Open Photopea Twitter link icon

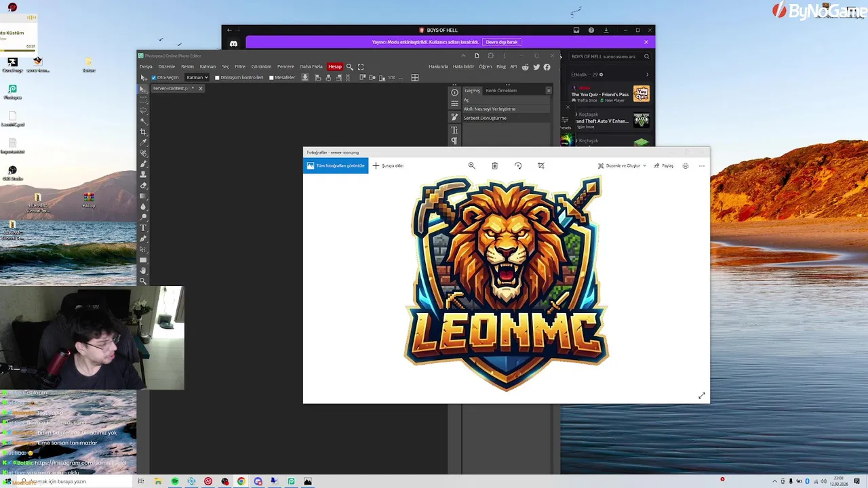[x=536, y=66]
